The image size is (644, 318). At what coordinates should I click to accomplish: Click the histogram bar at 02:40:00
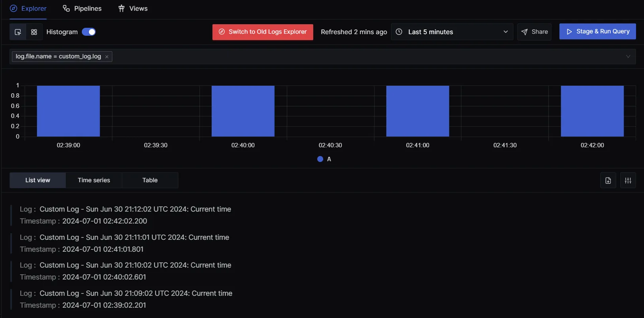(x=243, y=111)
